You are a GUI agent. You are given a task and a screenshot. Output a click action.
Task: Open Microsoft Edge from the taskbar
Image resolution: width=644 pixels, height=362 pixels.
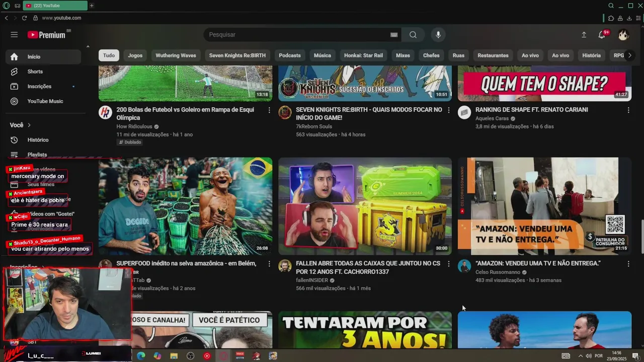(141, 355)
